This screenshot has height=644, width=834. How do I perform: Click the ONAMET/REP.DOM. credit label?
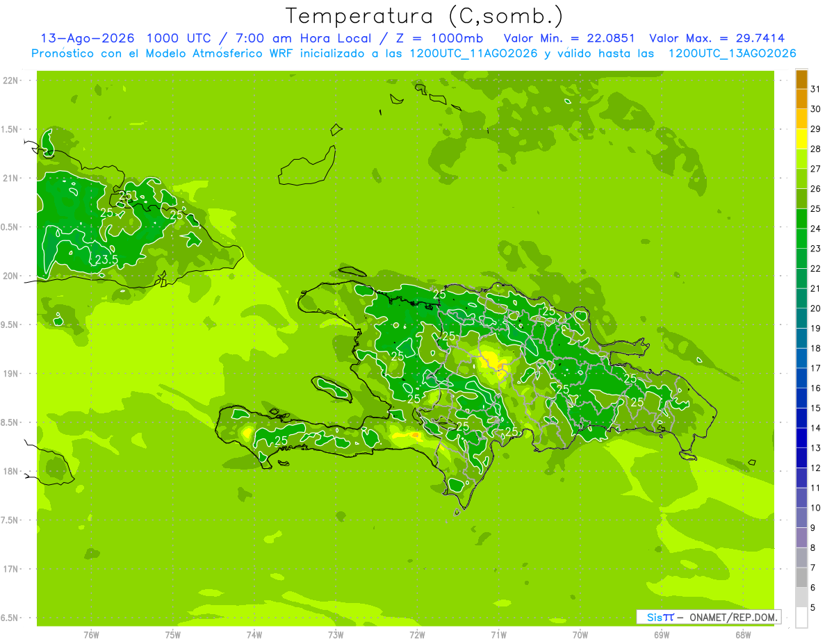point(733,617)
